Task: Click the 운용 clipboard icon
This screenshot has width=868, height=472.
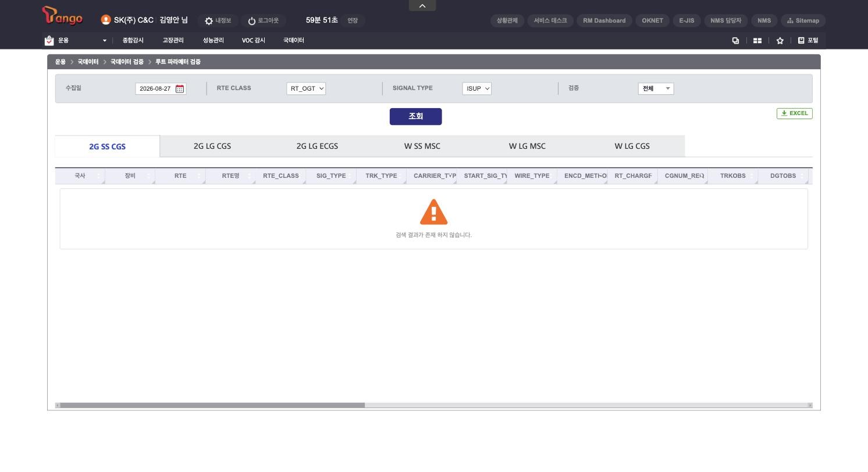Action: (x=49, y=40)
